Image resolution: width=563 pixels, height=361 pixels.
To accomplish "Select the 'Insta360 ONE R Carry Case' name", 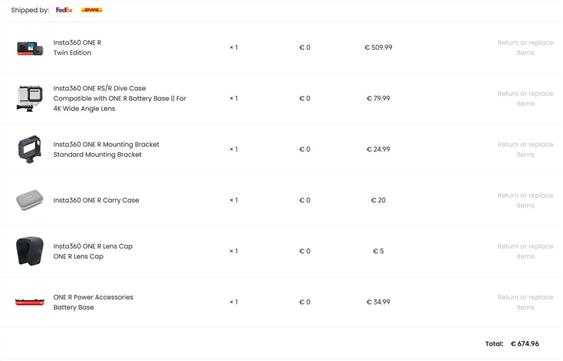I will point(96,200).
